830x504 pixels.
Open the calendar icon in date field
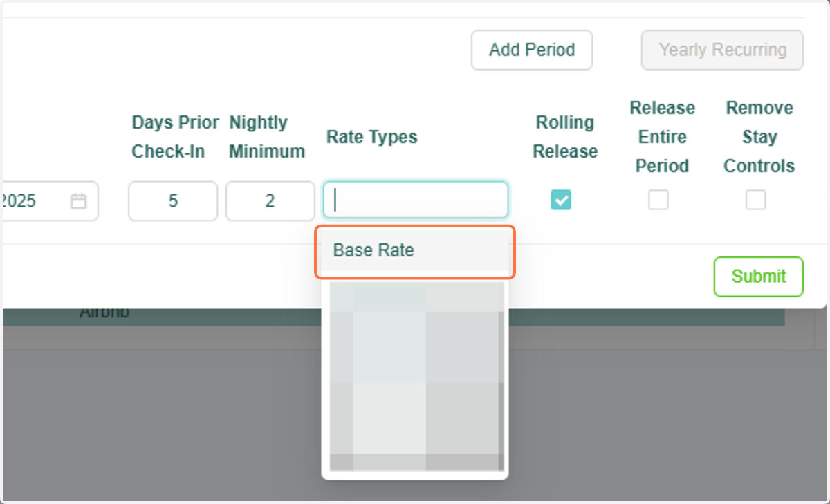79,201
